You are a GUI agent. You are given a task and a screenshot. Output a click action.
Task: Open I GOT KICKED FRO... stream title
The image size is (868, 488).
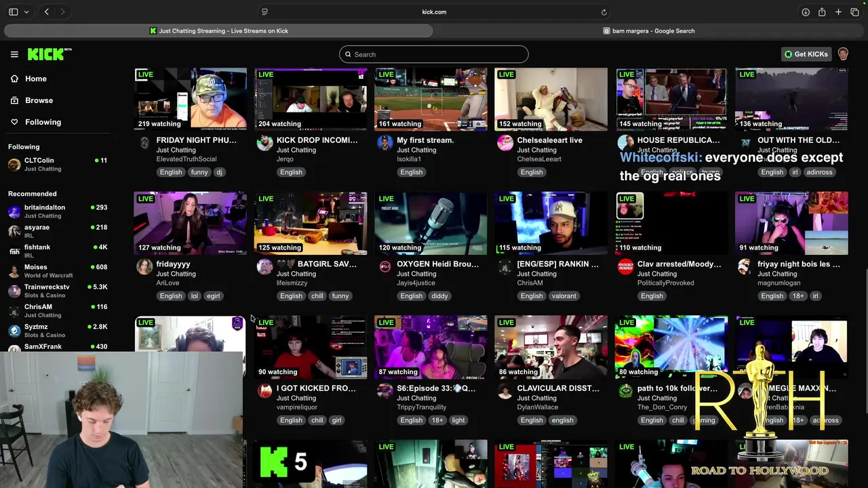[x=316, y=388]
